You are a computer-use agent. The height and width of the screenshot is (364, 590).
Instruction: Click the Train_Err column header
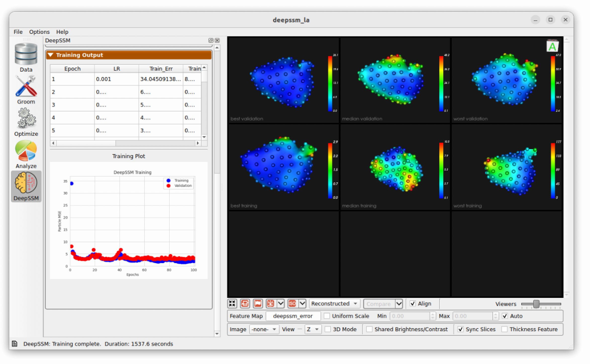pos(161,69)
